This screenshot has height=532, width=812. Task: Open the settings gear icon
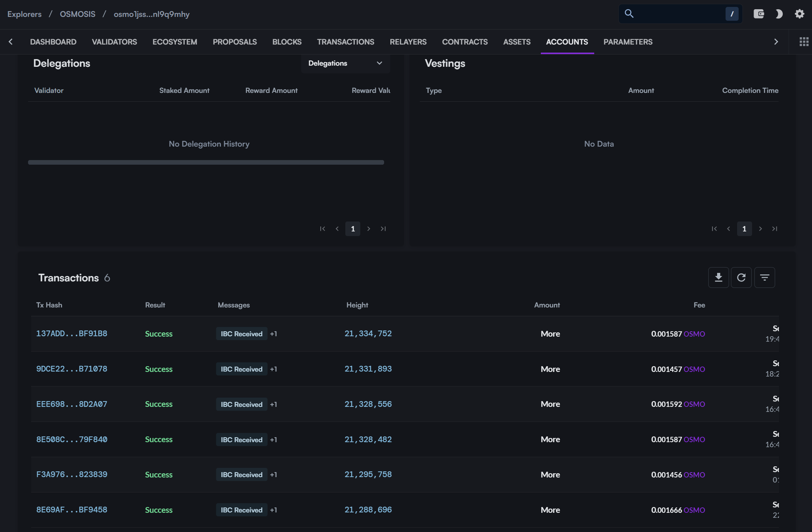point(799,14)
